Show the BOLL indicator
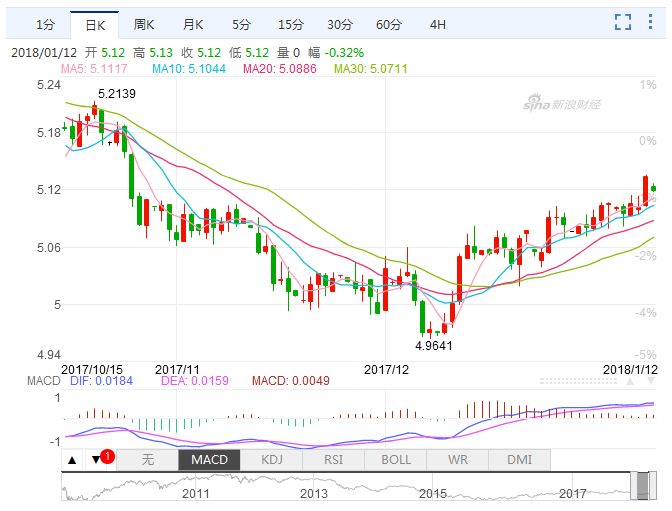The height and width of the screenshot is (511, 672). coord(395,460)
